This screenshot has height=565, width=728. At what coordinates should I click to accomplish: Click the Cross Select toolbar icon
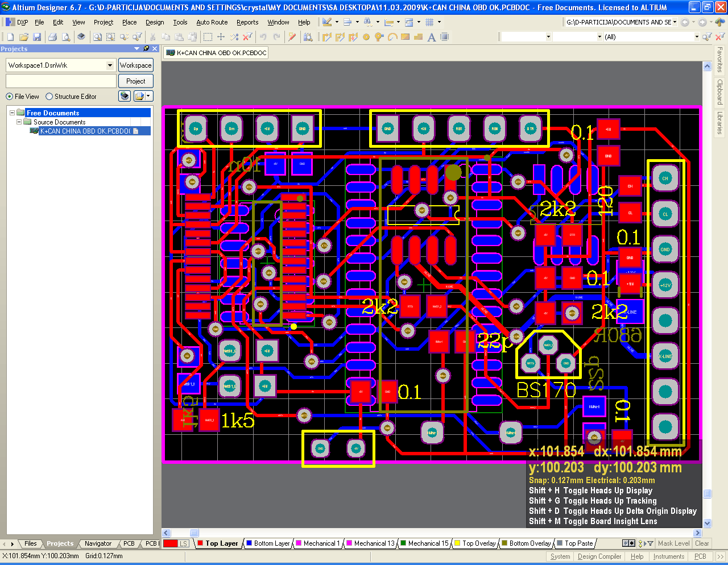tap(234, 36)
